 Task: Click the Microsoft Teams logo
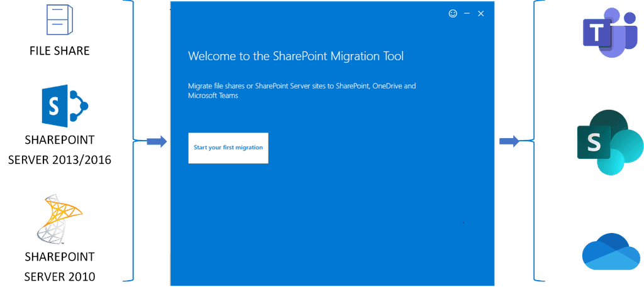point(609,32)
